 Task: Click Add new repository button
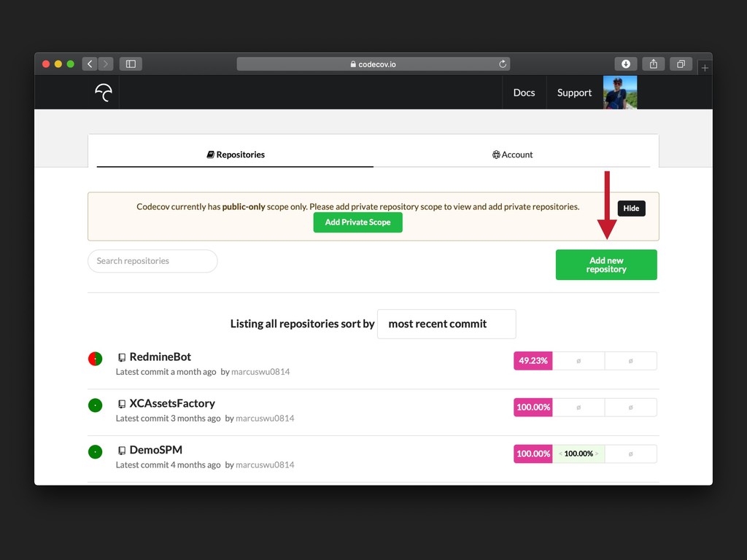pos(606,265)
